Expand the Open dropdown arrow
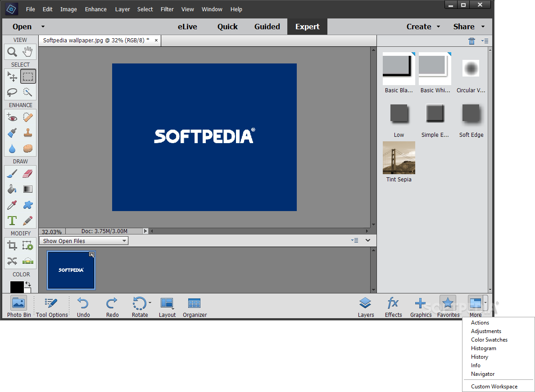The height and width of the screenshot is (392, 535). point(43,27)
